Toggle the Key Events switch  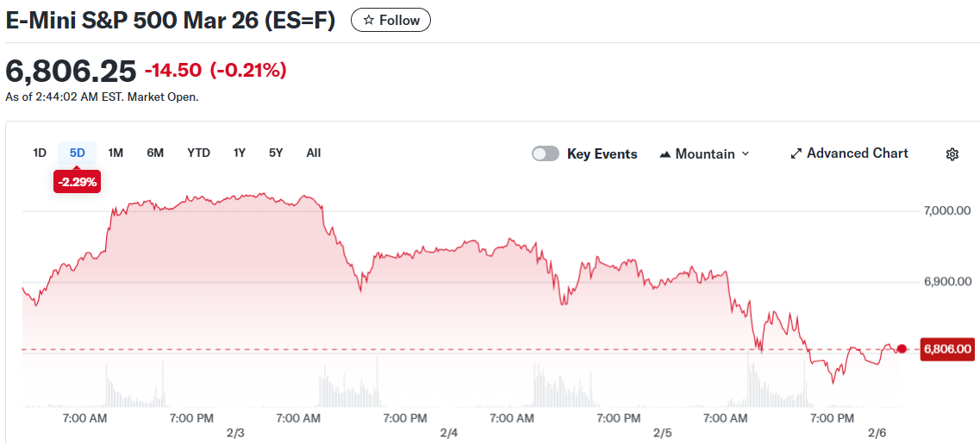[x=546, y=153]
